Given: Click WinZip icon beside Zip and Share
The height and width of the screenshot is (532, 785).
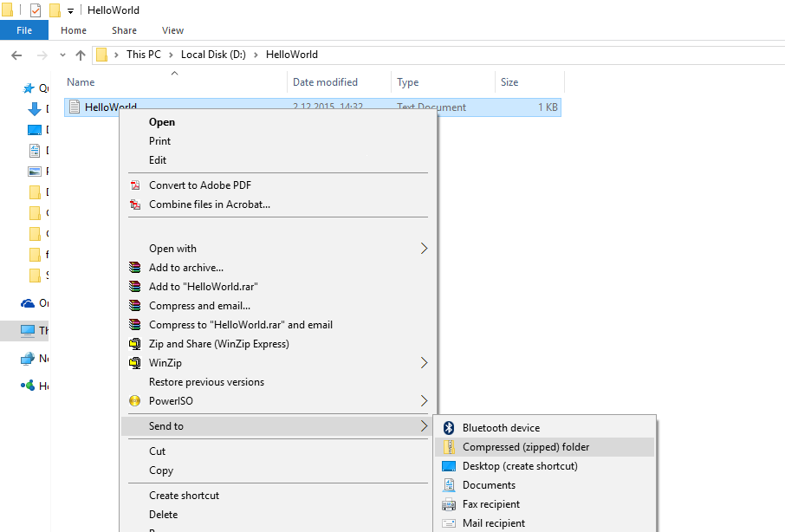Looking at the screenshot, I should pos(134,344).
